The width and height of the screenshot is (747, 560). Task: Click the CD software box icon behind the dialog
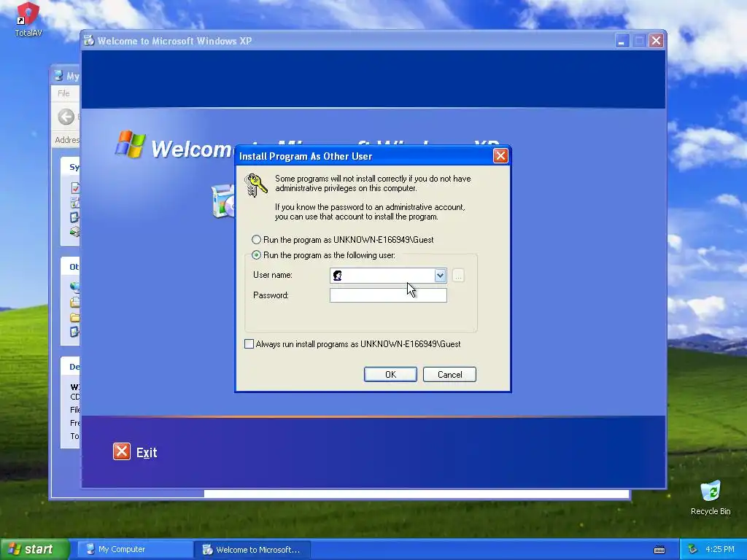tap(223, 202)
